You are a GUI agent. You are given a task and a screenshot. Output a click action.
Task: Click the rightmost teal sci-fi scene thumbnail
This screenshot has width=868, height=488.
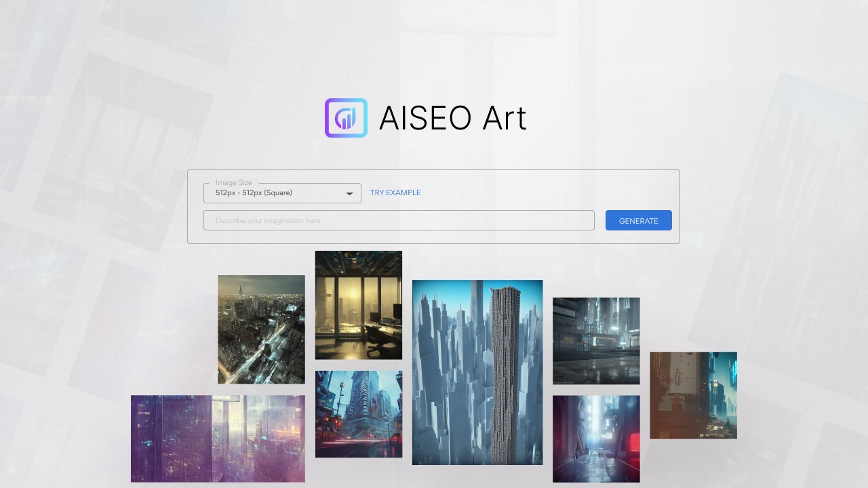(693, 395)
